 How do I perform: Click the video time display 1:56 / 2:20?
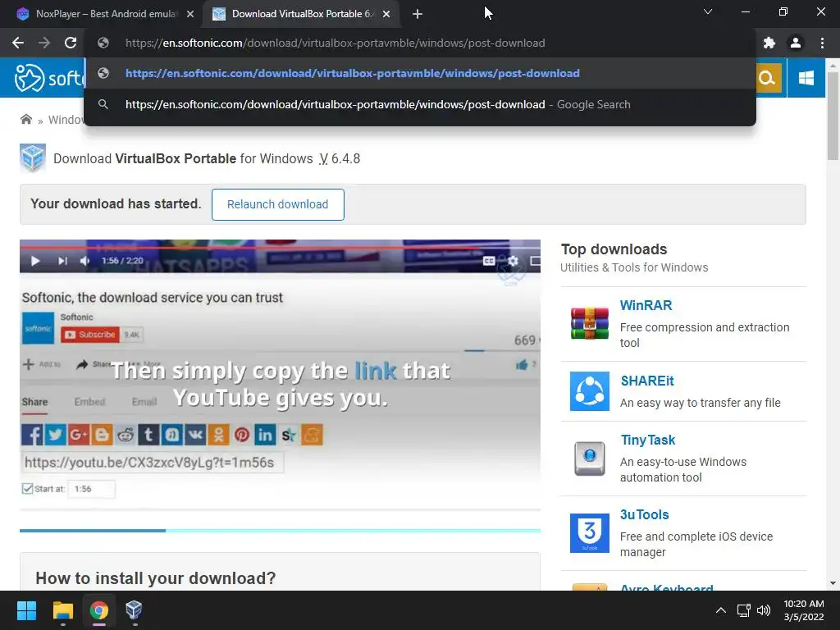(x=122, y=261)
